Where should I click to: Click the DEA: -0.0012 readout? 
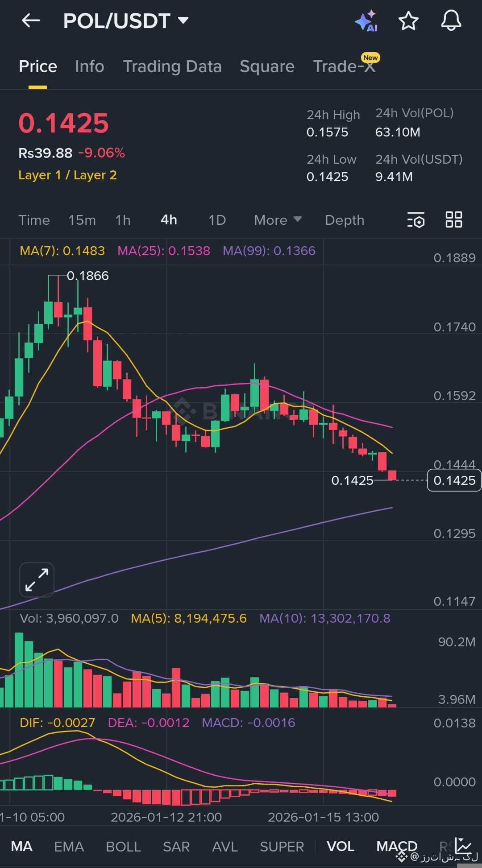149,723
